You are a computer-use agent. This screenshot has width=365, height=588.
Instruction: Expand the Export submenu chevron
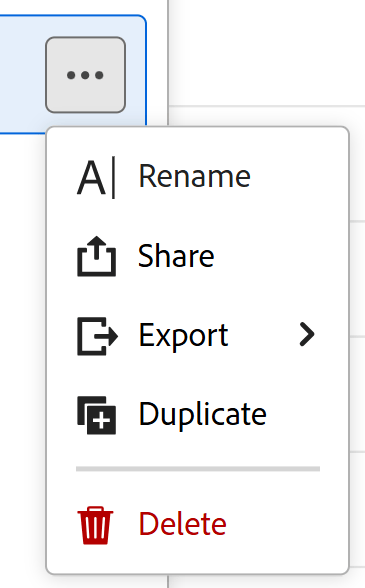307,335
